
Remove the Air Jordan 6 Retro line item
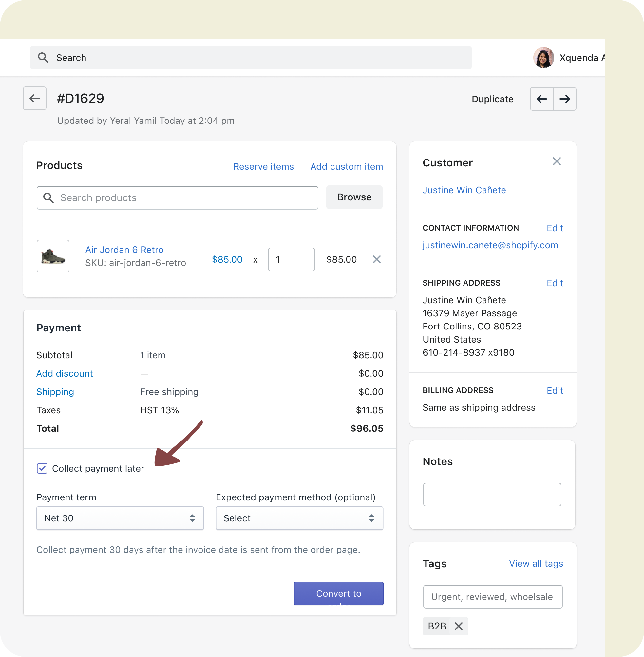tap(376, 259)
